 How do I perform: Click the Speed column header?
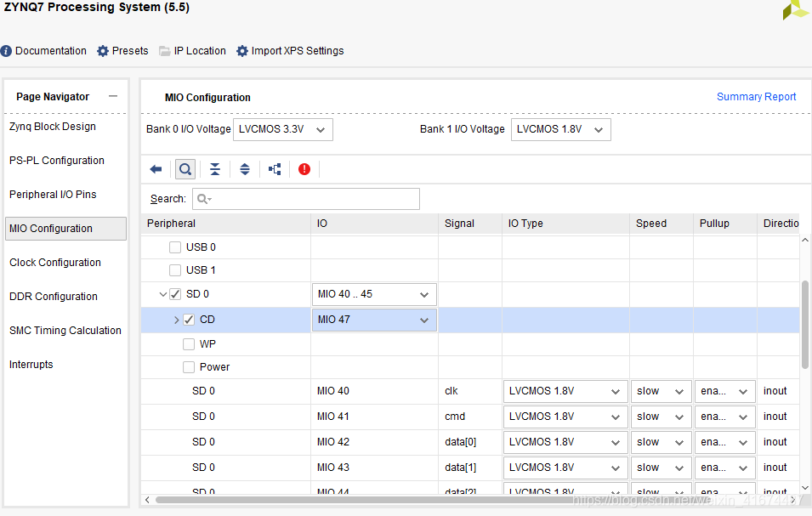662,224
